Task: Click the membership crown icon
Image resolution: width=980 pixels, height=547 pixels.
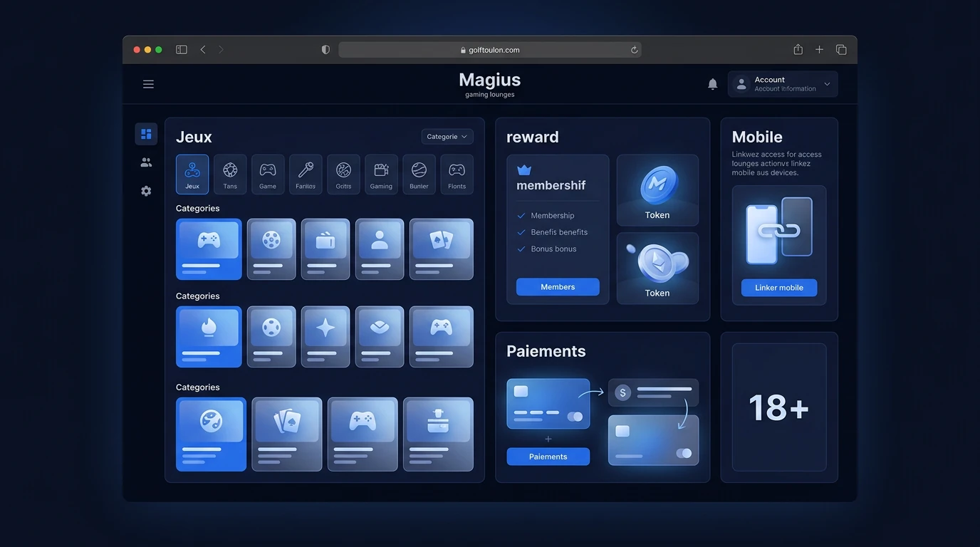Action: point(524,170)
